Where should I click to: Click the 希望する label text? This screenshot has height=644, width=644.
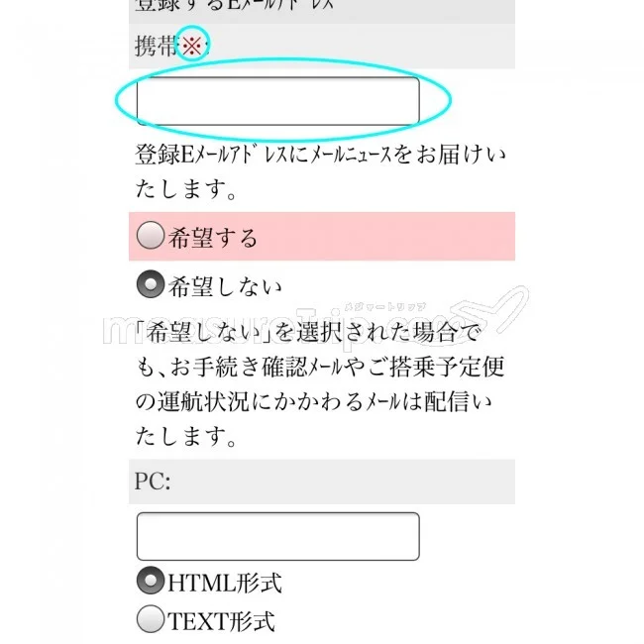(213, 237)
